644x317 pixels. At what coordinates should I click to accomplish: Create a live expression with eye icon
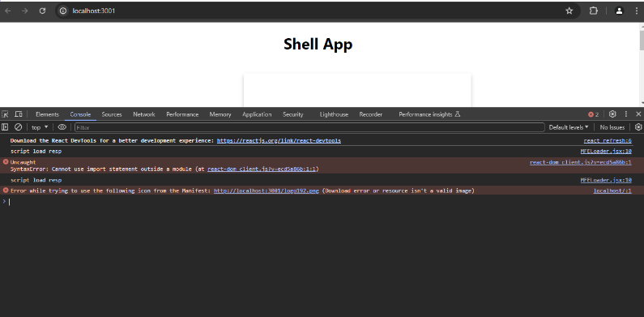pyautogui.click(x=62, y=127)
